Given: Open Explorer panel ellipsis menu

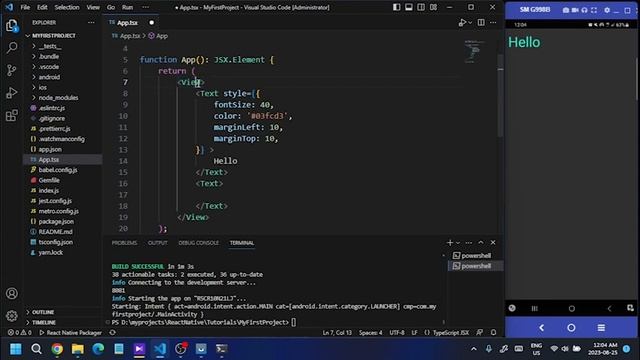Looking at the screenshot, I should (91, 22).
